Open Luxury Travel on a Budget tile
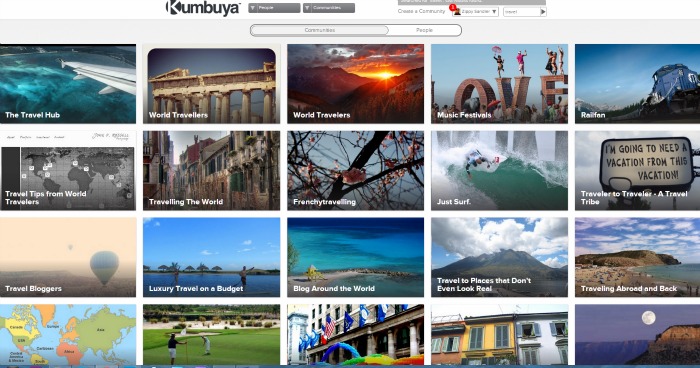This screenshot has width=700, height=368. pyautogui.click(x=212, y=257)
